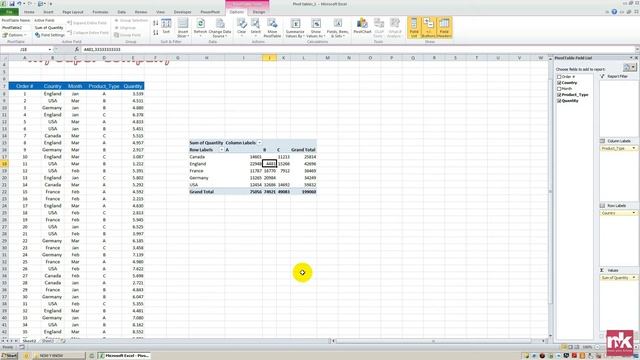Open the Insert Slicer tool
The width and height of the screenshot is (640, 360).
(x=183, y=28)
